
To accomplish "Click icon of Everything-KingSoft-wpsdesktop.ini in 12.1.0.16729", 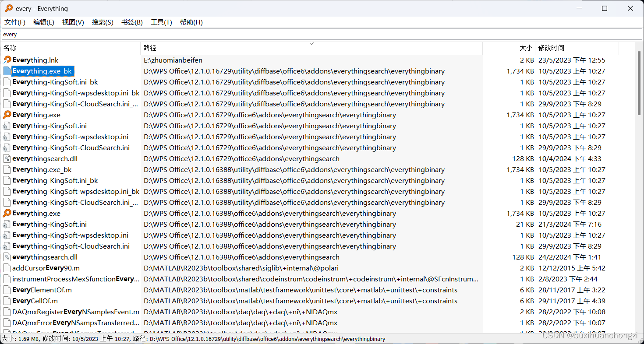I will (7, 137).
